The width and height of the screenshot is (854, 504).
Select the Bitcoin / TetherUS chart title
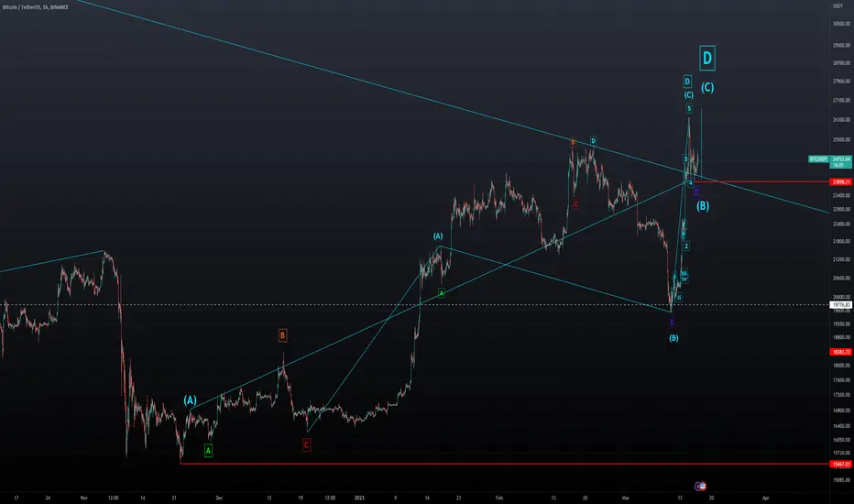(36, 7)
